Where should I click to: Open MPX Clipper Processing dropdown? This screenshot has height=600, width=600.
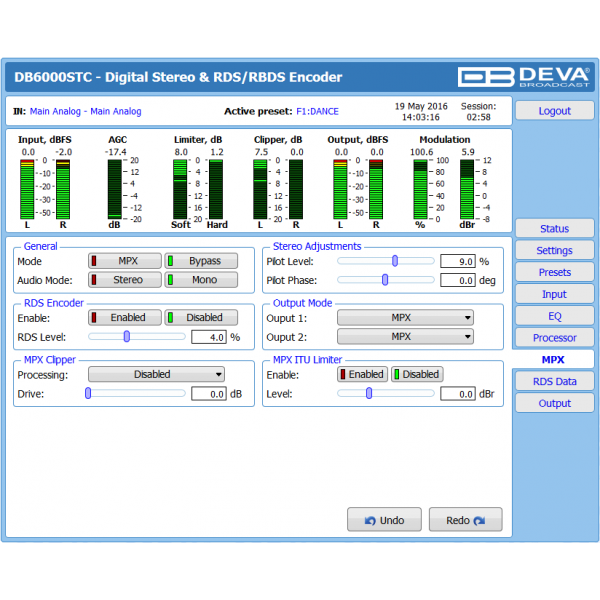point(156,374)
